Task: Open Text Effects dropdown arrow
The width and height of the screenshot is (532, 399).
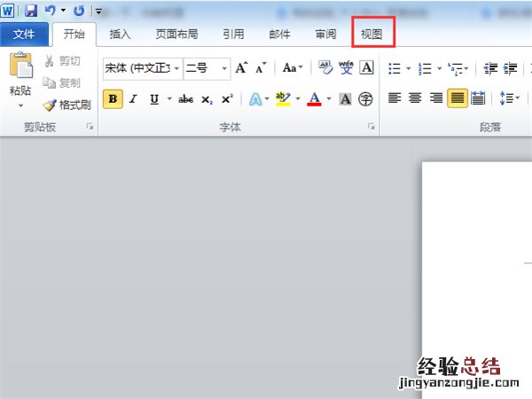Action: (267, 99)
